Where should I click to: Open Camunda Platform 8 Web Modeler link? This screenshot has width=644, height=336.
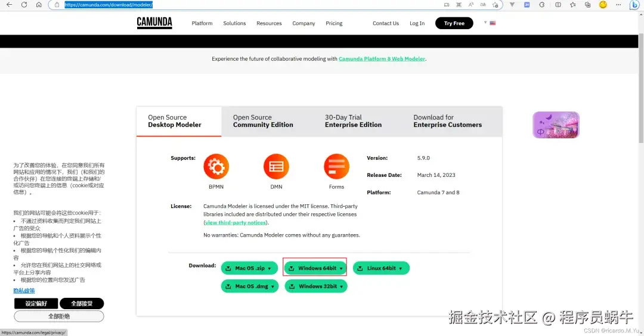[382, 59]
